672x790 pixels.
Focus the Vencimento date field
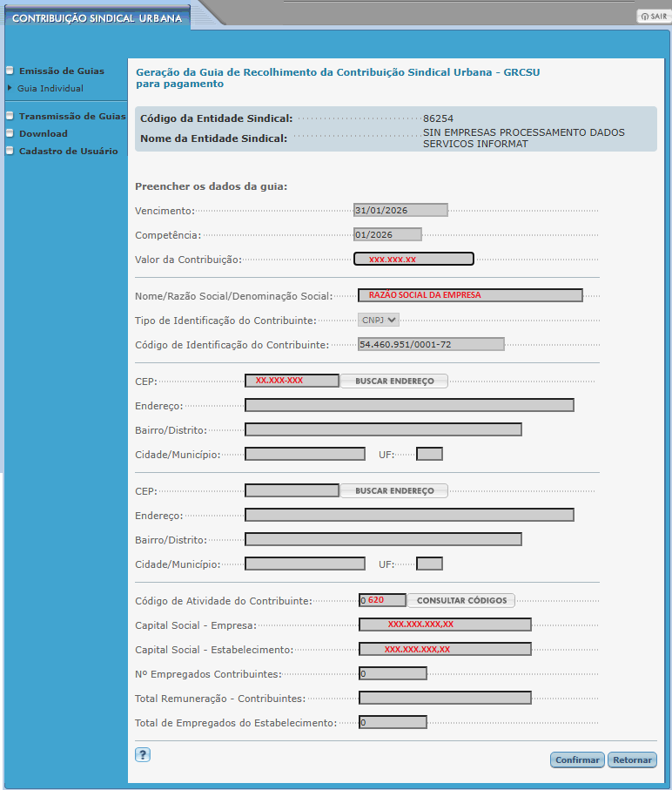click(400, 210)
